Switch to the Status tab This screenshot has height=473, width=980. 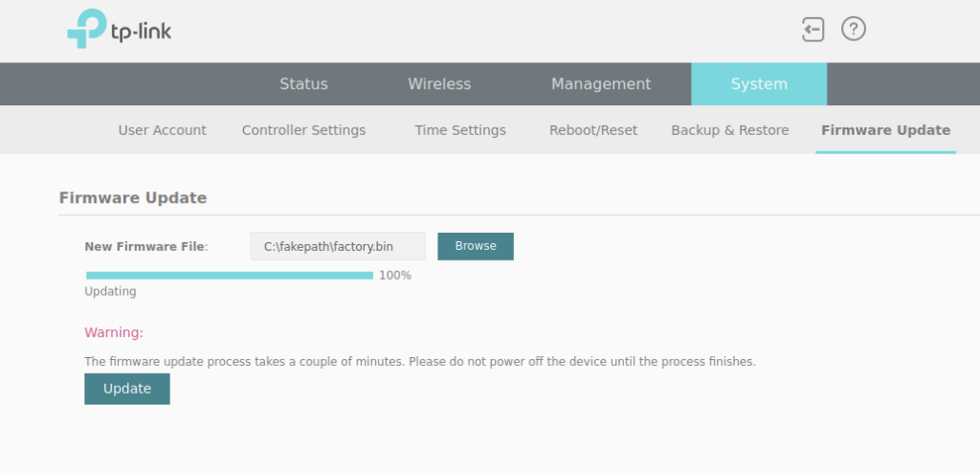tap(303, 84)
